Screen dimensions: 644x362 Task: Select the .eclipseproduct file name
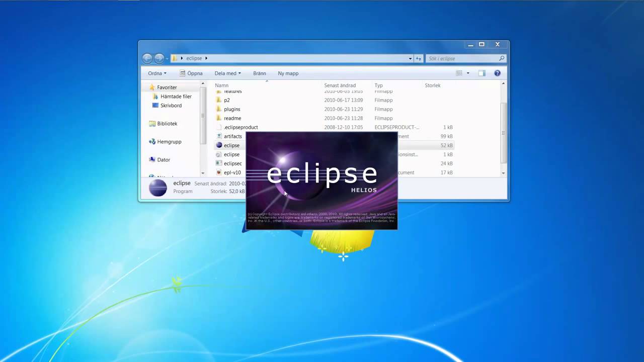[241, 127]
